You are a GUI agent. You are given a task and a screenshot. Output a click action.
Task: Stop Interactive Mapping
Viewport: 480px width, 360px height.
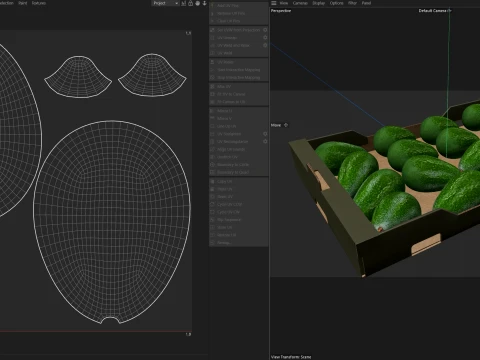click(x=239, y=77)
